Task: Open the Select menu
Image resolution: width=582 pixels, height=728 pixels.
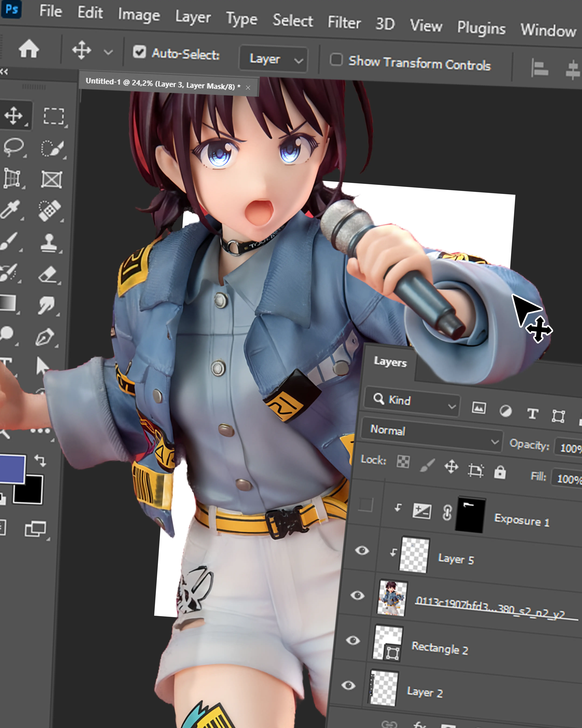Action: click(293, 21)
